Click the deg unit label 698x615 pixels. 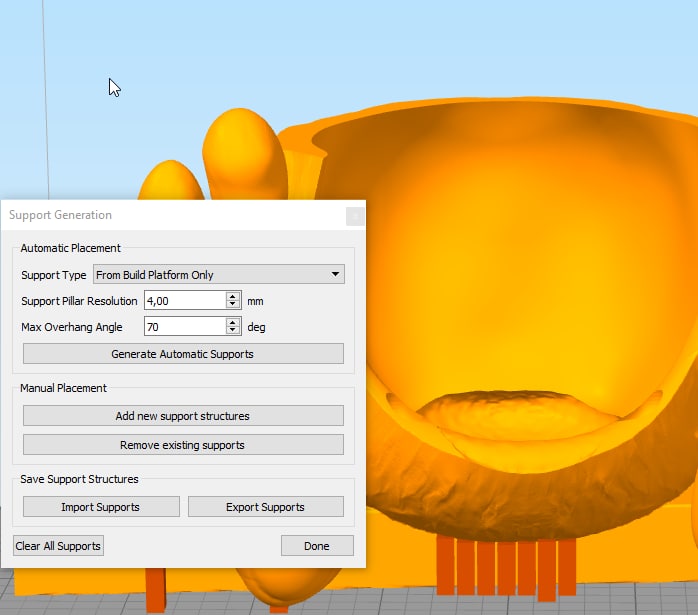pyautogui.click(x=256, y=327)
